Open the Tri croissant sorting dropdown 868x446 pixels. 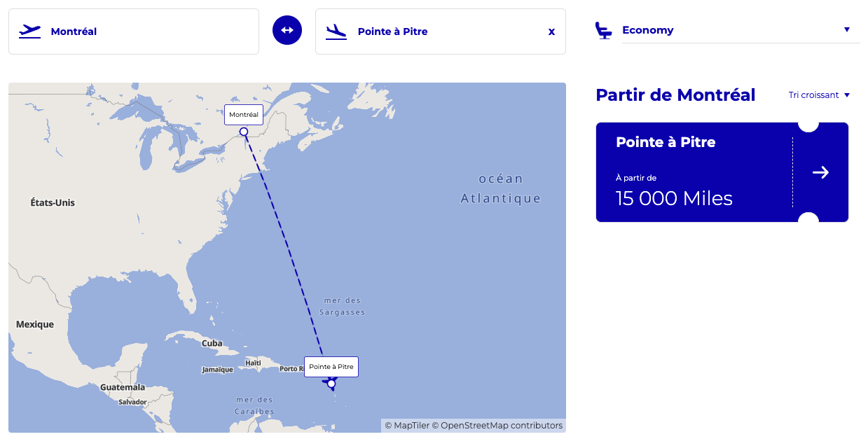tap(818, 95)
